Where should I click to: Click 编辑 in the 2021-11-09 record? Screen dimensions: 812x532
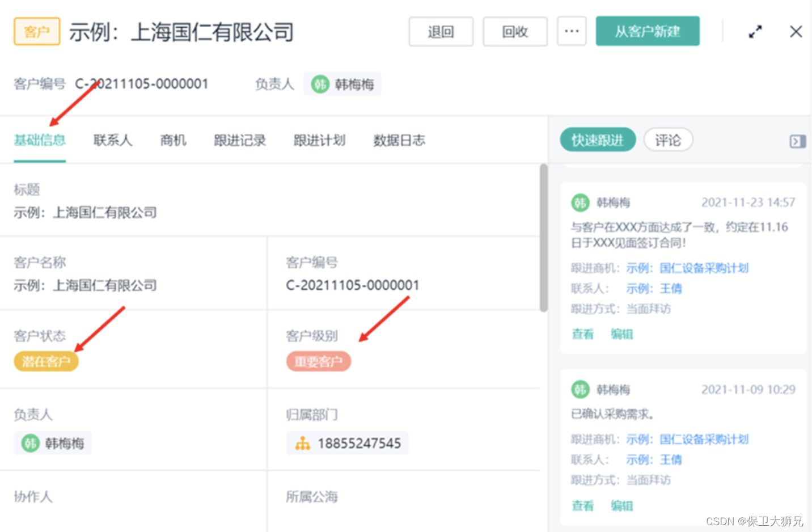pos(621,506)
